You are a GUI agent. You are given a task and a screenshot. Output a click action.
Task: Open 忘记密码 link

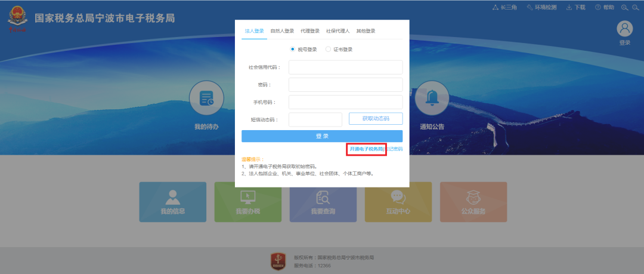(x=394, y=149)
